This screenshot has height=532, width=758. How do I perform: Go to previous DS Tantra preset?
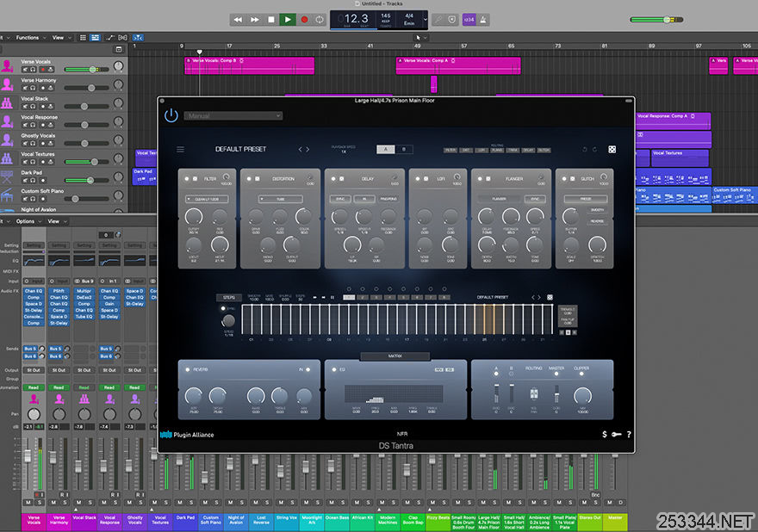(301, 149)
